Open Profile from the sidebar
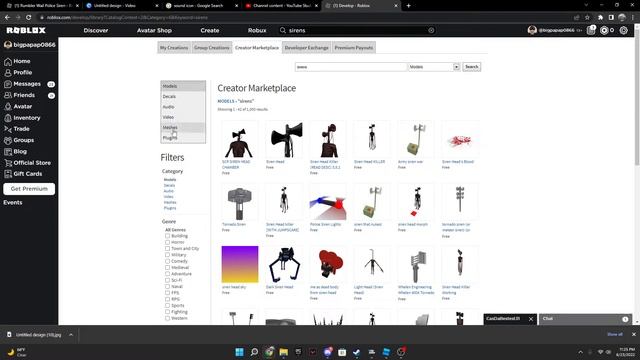The image size is (640, 360). click(22, 72)
